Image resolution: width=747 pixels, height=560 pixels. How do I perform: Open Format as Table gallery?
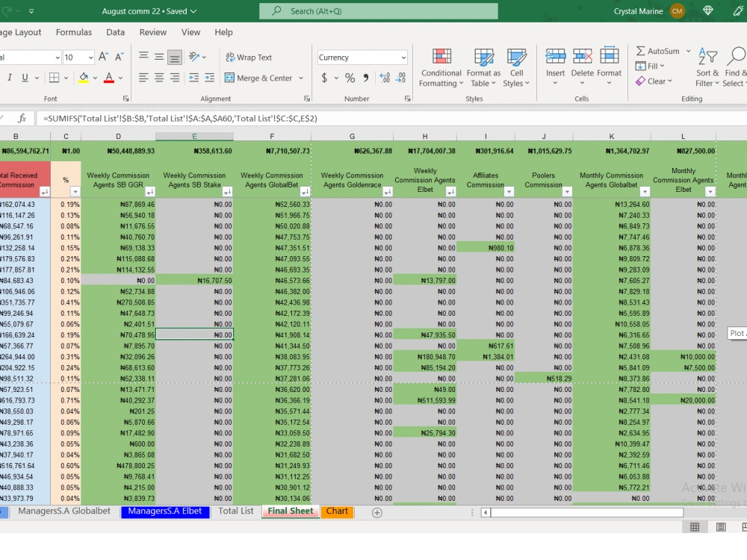pos(483,68)
